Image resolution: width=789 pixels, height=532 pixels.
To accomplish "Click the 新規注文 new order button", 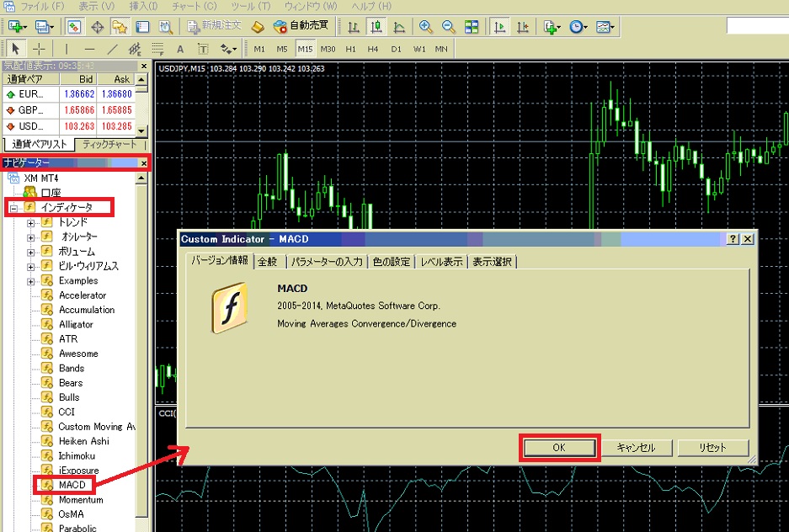I will click(215, 26).
